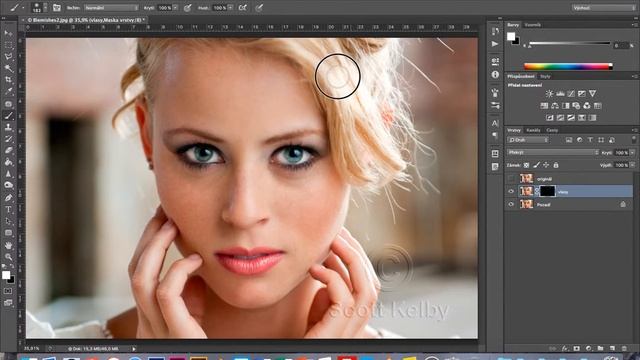Select the Path Selection tool
Viewport: 640px width, 360px height.
click(x=8, y=222)
